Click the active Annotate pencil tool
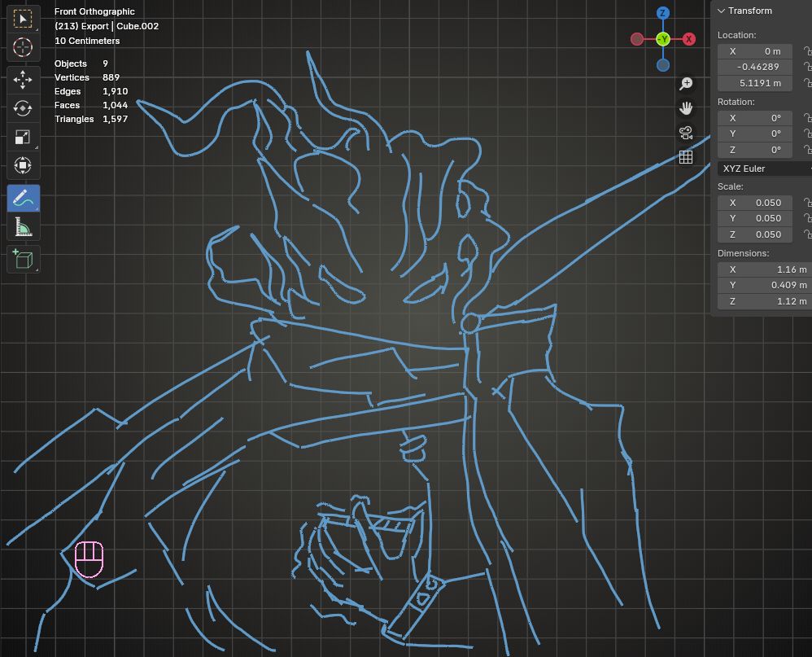 [23, 199]
